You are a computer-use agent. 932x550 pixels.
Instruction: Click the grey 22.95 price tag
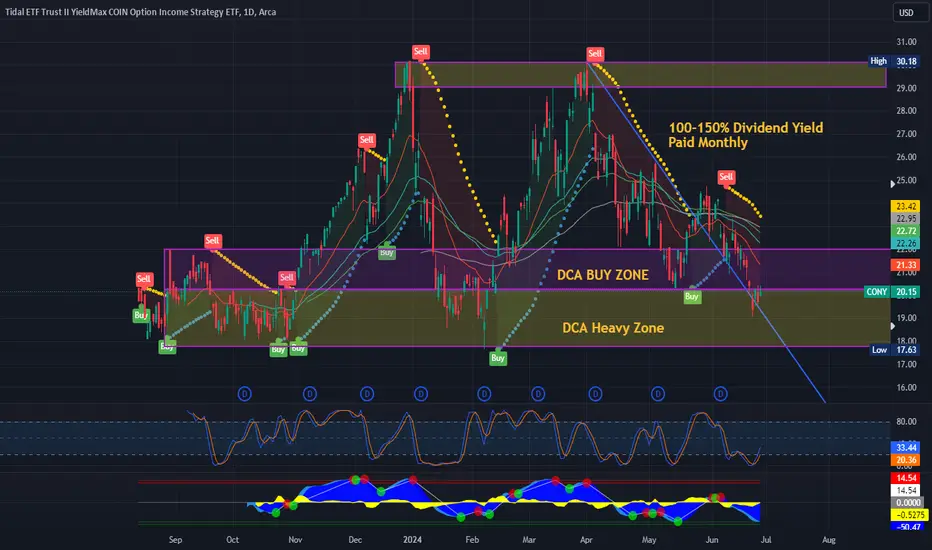[906, 219]
